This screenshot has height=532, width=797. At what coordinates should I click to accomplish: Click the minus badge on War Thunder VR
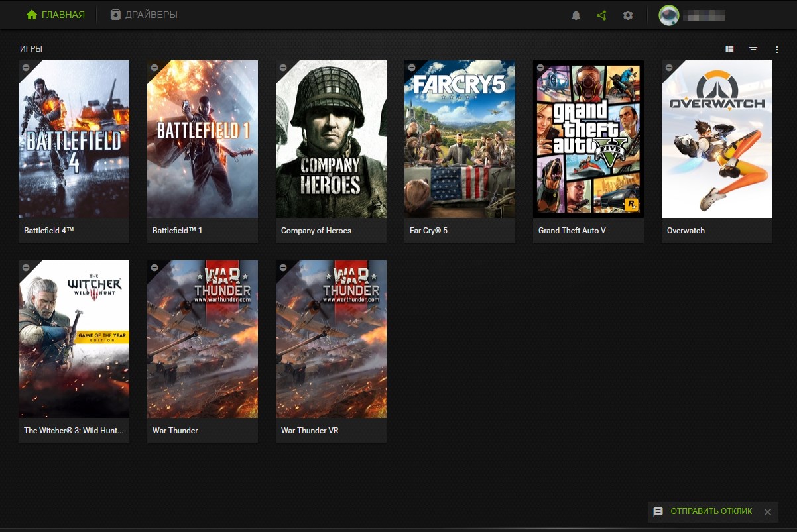(x=282, y=267)
